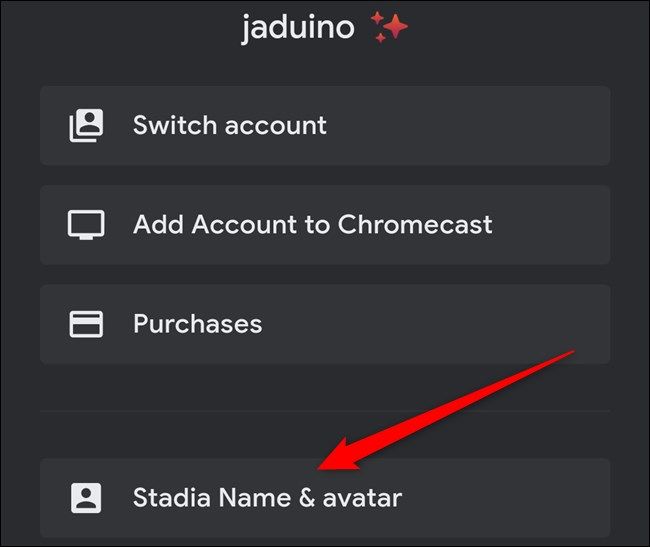This screenshot has width=650, height=547.
Task: Tap the "Add Account to Chromecast" text
Action: coord(312,224)
